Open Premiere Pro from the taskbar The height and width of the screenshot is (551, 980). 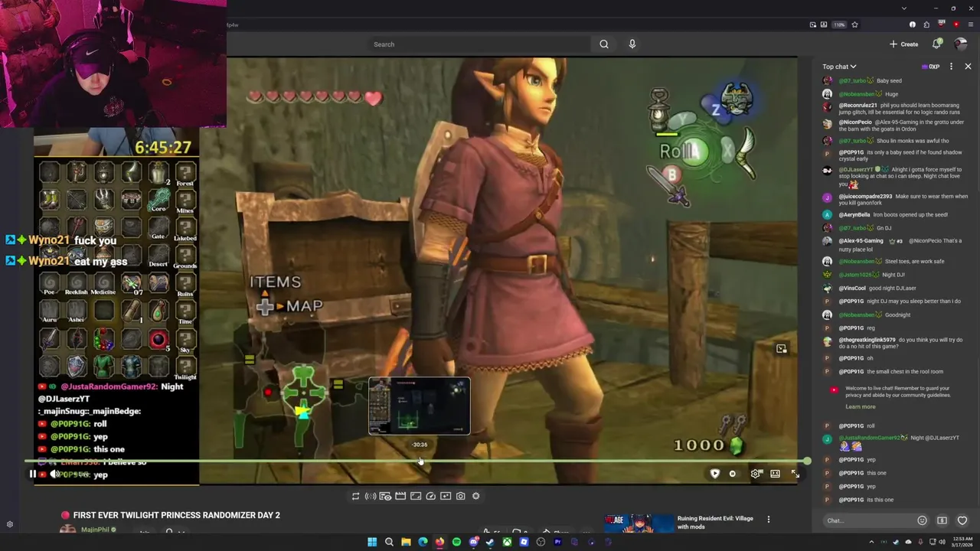(557, 543)
